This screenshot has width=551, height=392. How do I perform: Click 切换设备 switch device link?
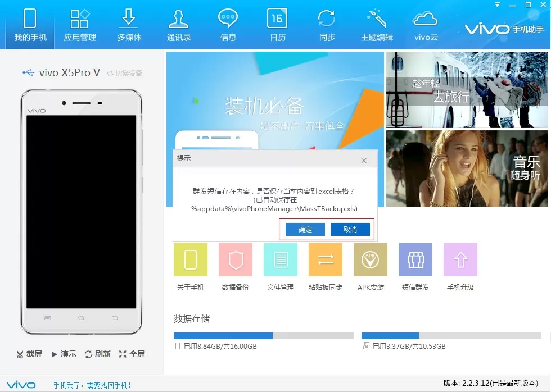pyautogui.click(x=125, y=73)
